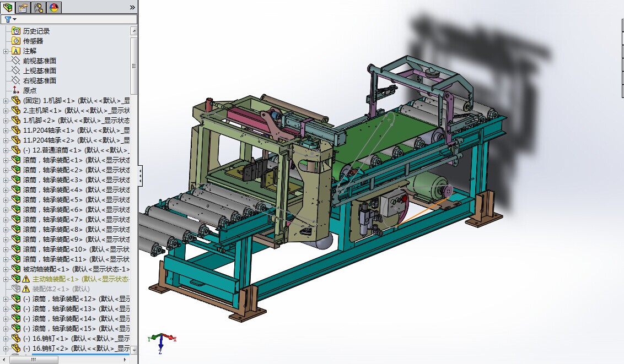The image size is (624, 364).
Task: Select the 2.主机架<1> part icon
Action: pyautogui.click(x=16, y=110)
